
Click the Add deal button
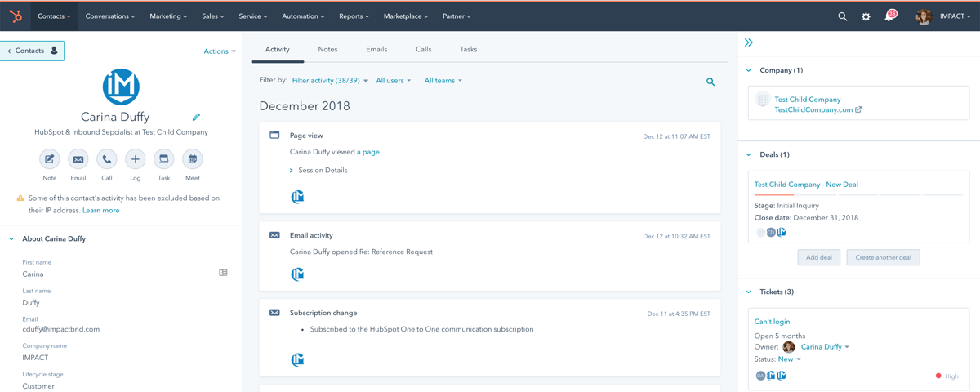819,257
